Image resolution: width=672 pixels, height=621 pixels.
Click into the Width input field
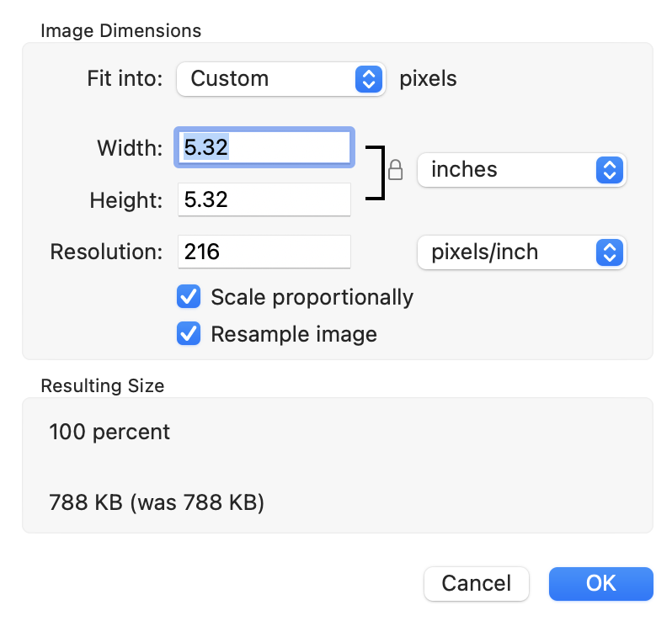pyautogui.click(x=264, y=148)
